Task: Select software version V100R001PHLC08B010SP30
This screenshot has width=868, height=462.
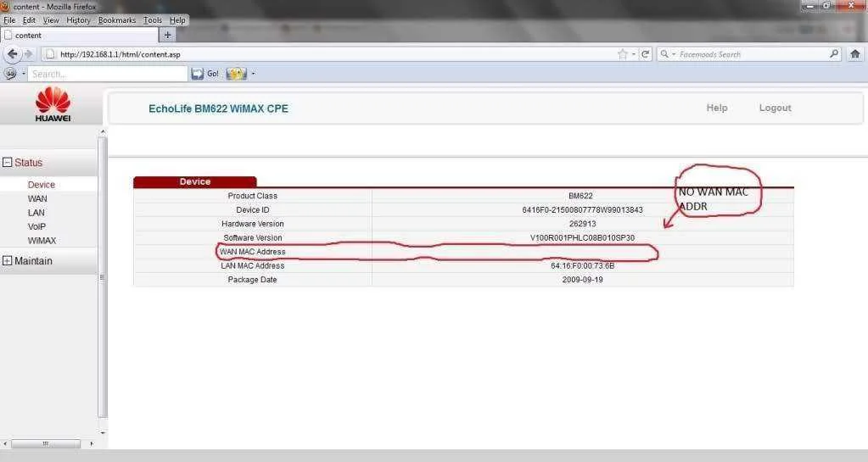Action: [582, 237]
